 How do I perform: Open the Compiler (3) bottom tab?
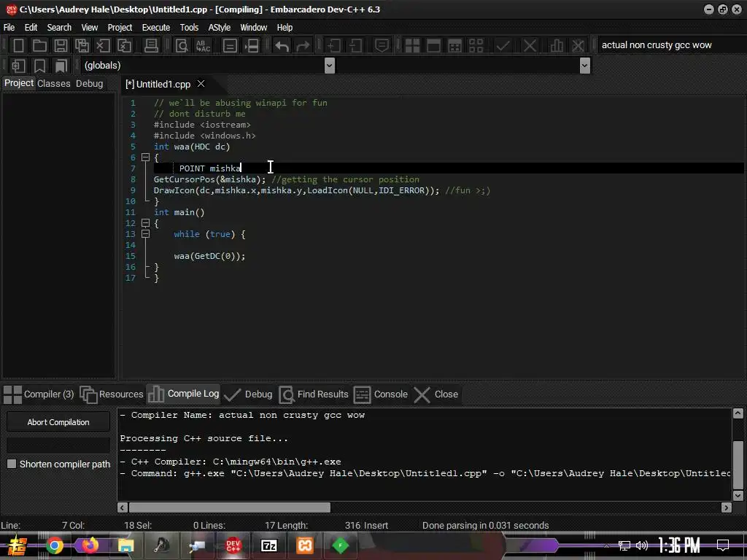39,394
